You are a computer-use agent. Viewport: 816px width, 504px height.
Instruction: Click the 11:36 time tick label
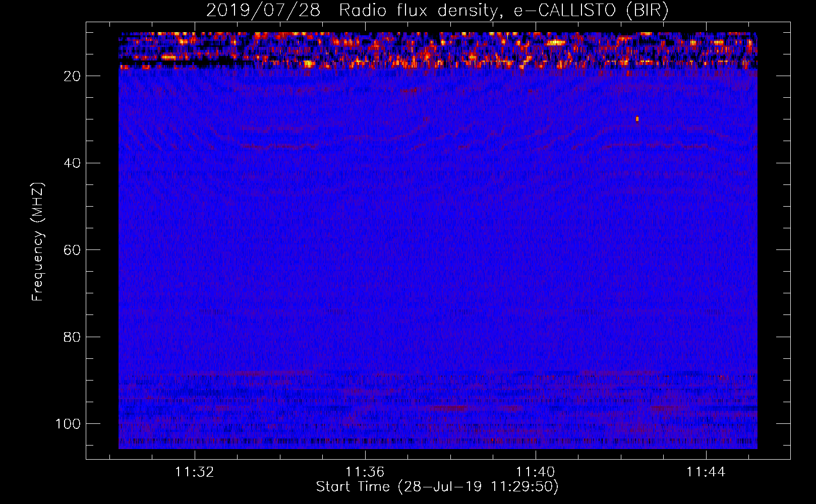[365, 472]
